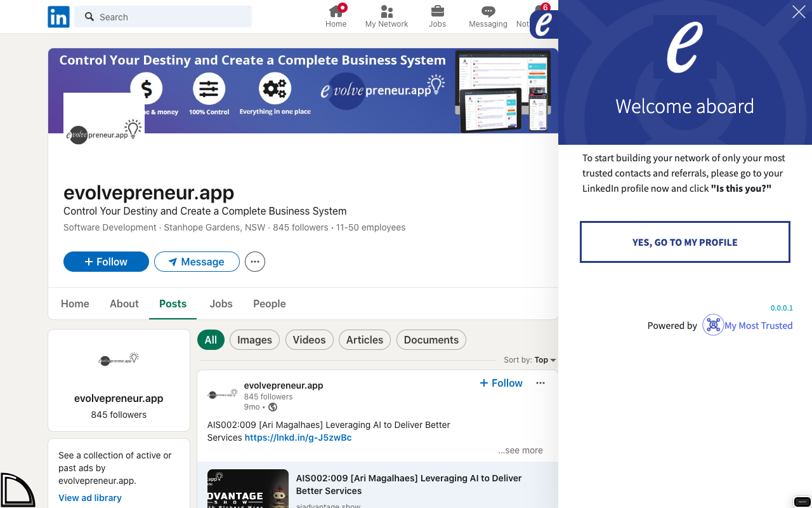Follow the evolvepreneur.app company page
The height and width of the screenshot is (508, 812).
106,262
